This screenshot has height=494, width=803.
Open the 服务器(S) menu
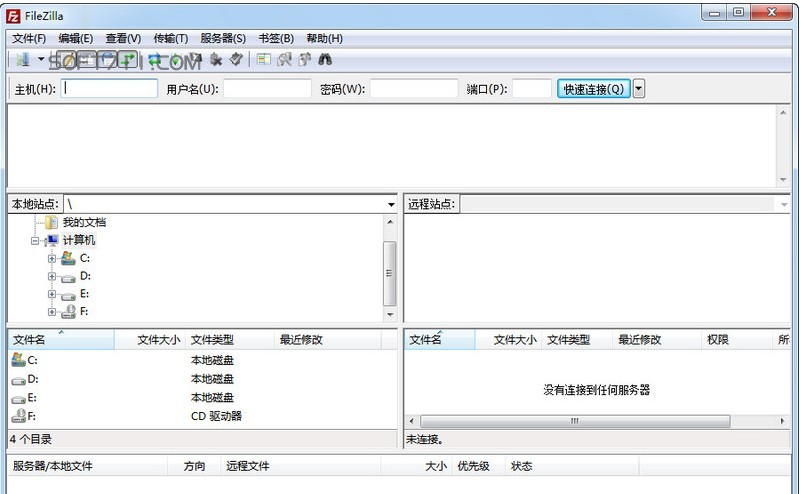[x=223, y=38]
